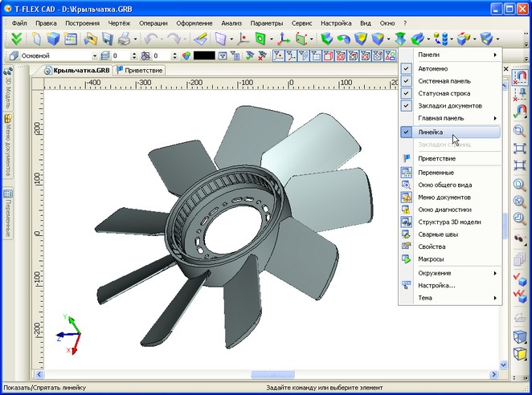Click the Undo arrow icon

click(x=150, y=39)
